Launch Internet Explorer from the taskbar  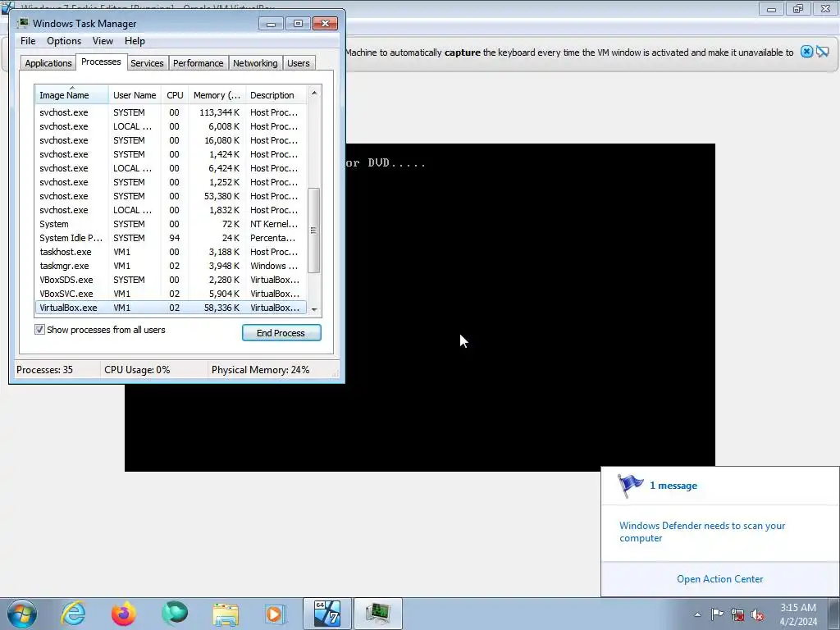[73, 614]
